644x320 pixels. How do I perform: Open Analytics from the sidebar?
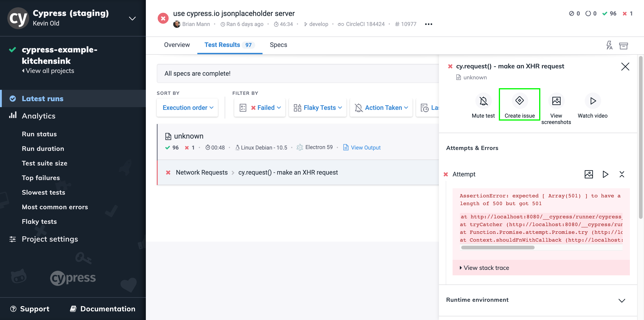tap(39, 116)
